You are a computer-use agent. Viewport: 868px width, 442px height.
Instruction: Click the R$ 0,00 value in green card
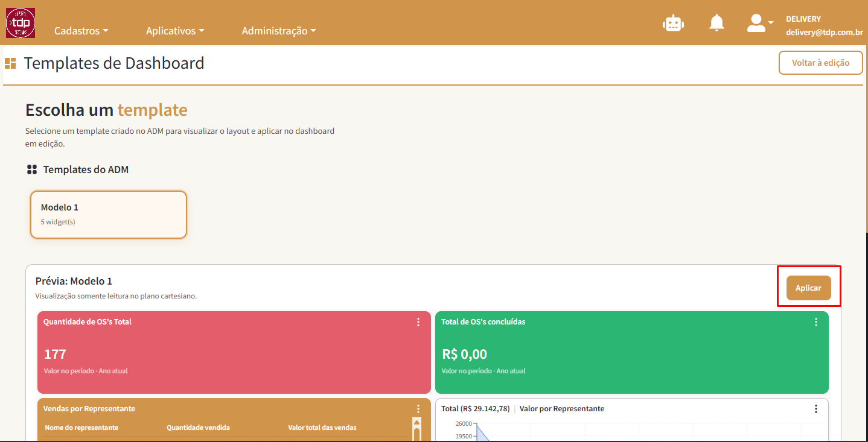[x=464, y=354]
